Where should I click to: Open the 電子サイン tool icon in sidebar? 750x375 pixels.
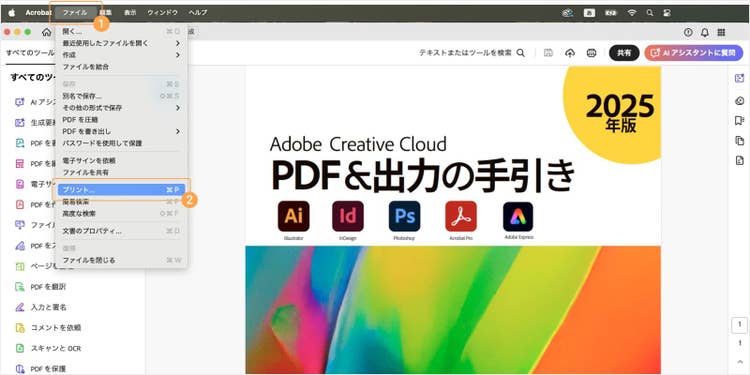[x=20, y=184]
